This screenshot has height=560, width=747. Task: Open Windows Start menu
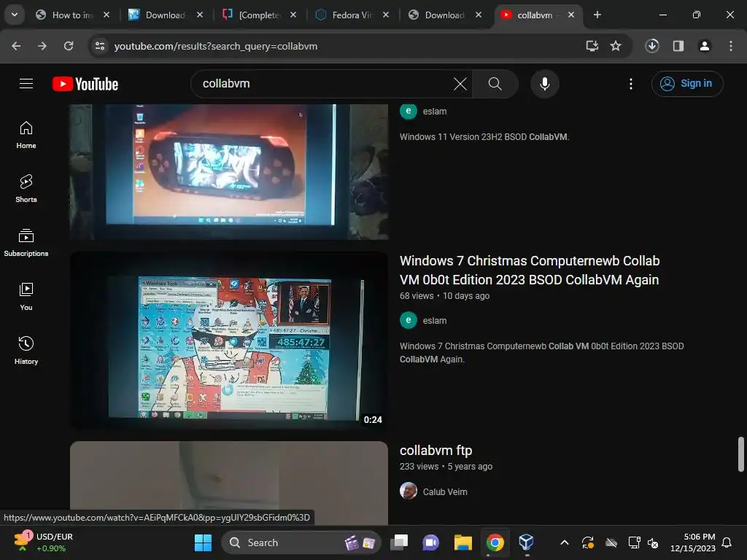click(x=203, y=542)
